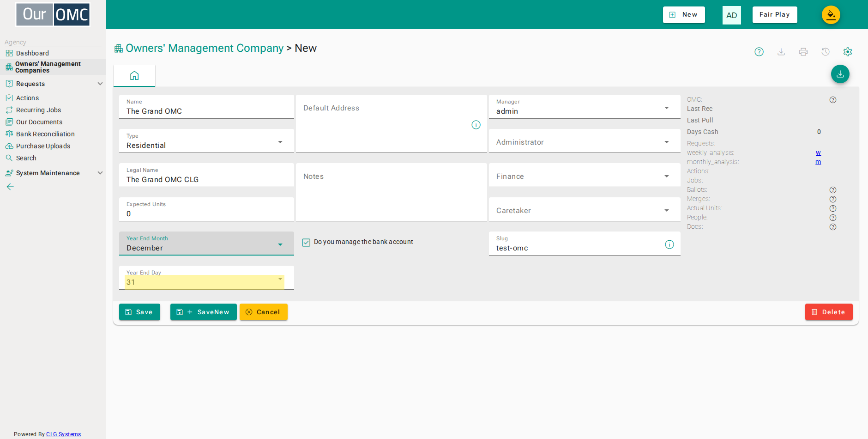
Task: Click the Slug field info icon
Action: click(x=669, y=244)
